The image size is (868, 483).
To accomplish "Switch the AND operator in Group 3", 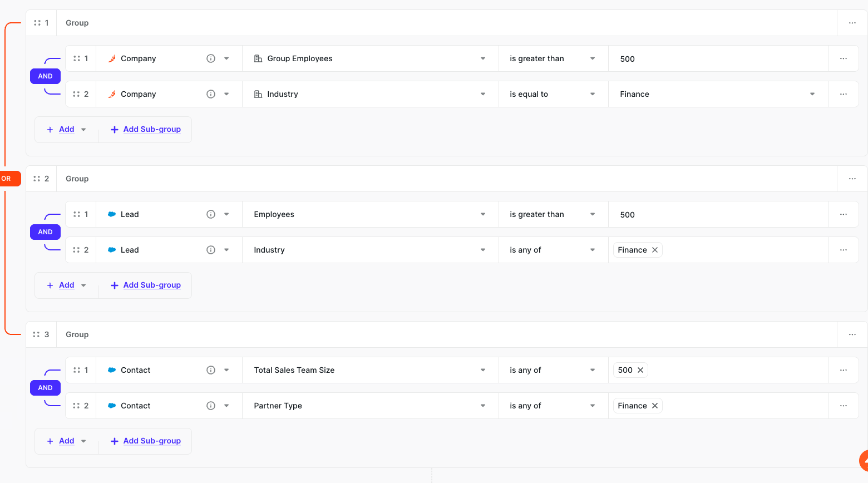I will tap(45, 388).
